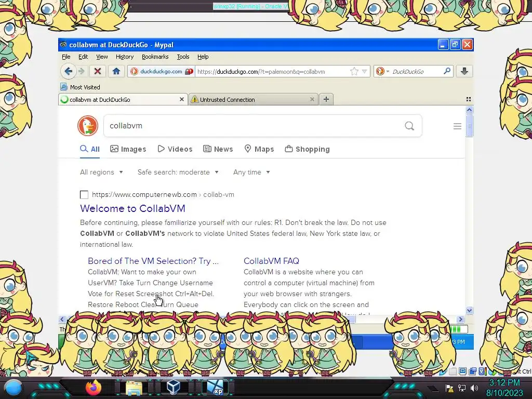Open the Bored of The VM Selection? sublink
Screen dimensions: 532x399
(x=153, y=261)
